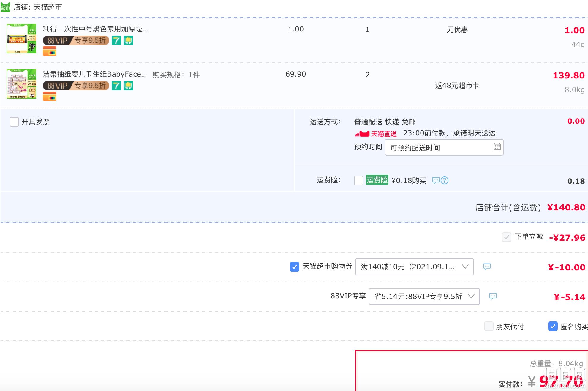
Task: Click the green guarantee icon on 洁柔 tissue row
Action: 128,86
